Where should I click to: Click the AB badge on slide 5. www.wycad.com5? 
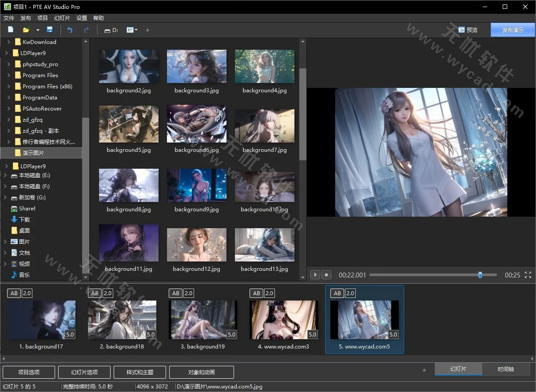[337, 293]
